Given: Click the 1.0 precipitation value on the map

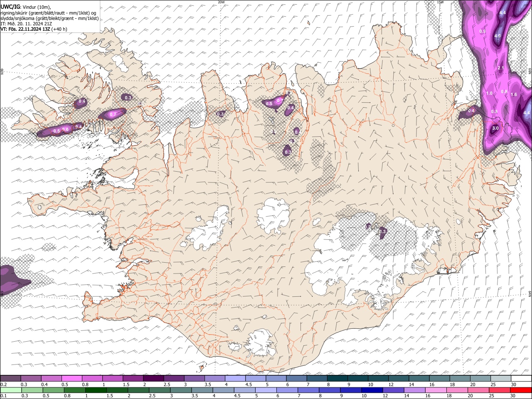Looking at the screenshot, I should 489,94.
